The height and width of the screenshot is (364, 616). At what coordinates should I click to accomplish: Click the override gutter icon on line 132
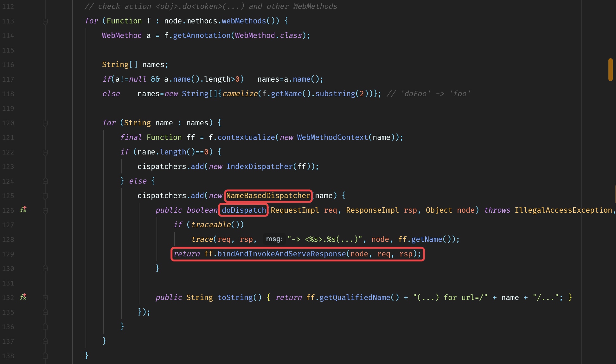[23, 297]
